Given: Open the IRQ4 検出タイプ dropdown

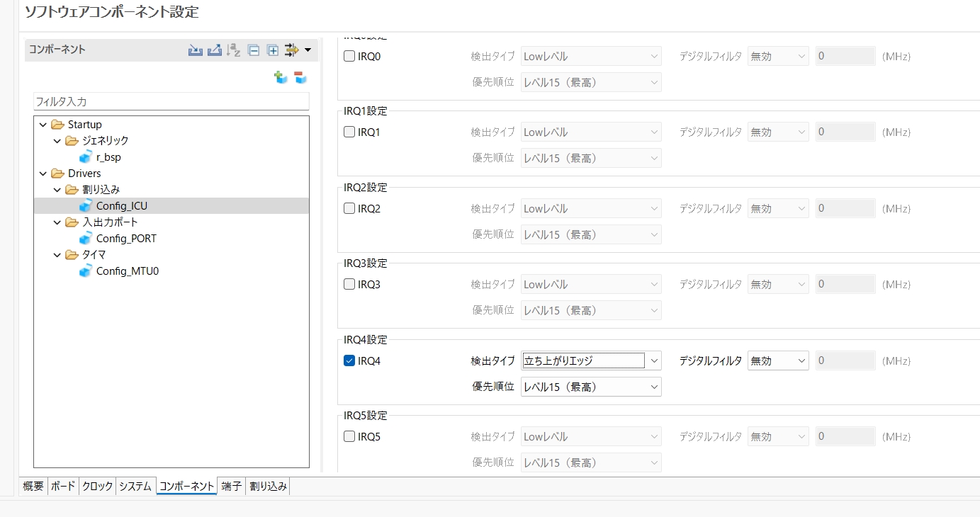Looking at the screenshot, I should pos(590,360).
